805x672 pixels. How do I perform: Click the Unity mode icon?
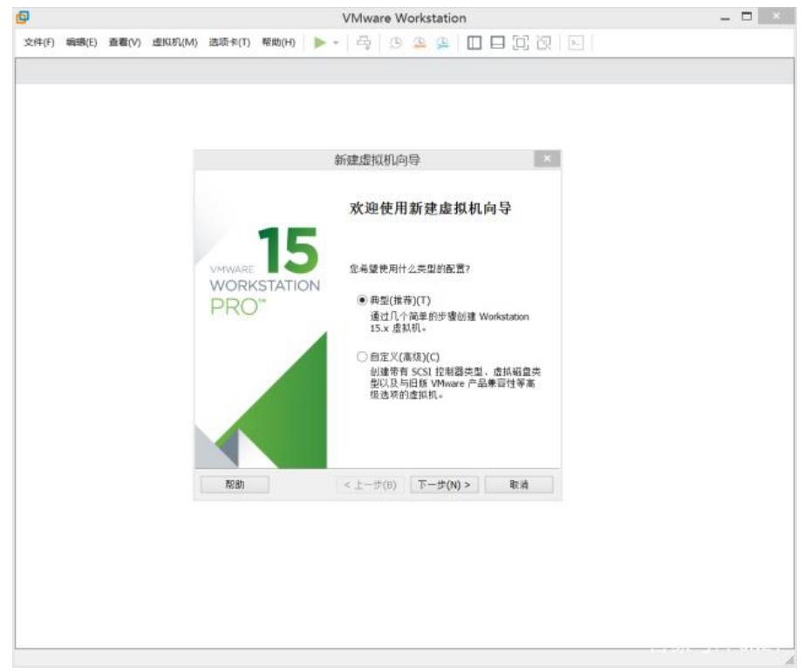(543, 43)
